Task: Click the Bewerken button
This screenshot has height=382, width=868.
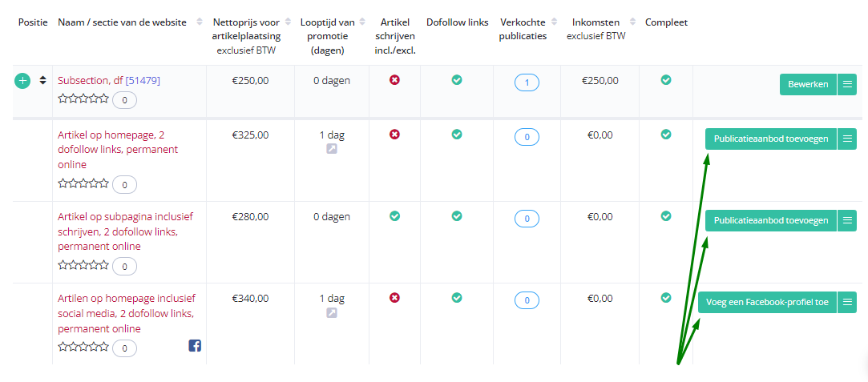Action: 808,85
